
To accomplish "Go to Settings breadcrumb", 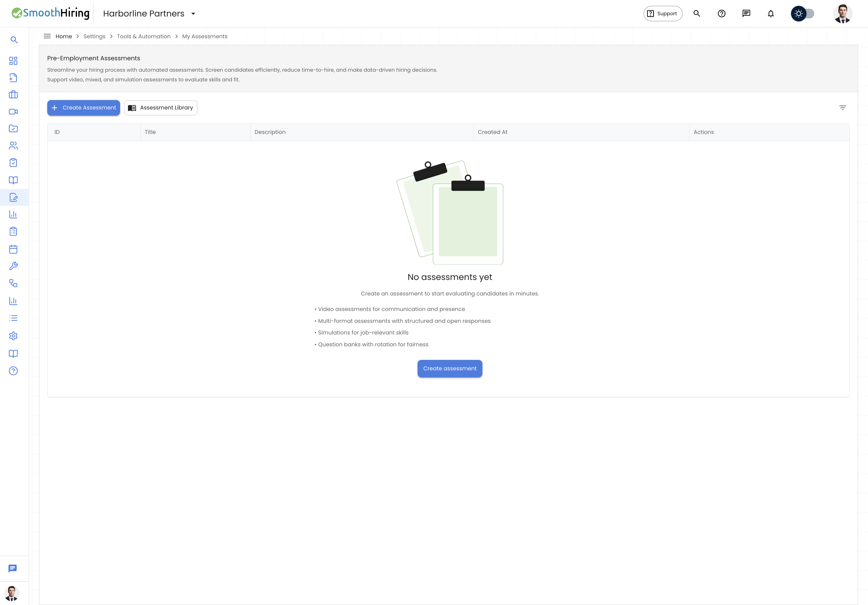I will (94, 36).
